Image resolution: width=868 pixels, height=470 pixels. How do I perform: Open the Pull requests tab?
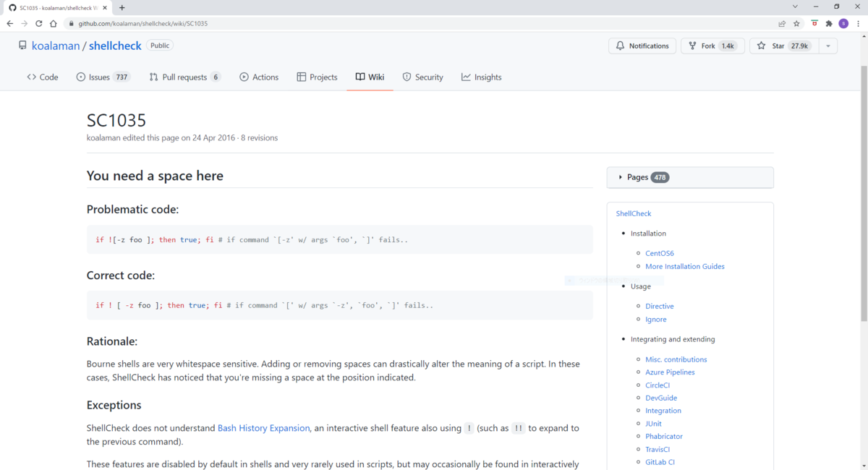coord(185,77)
